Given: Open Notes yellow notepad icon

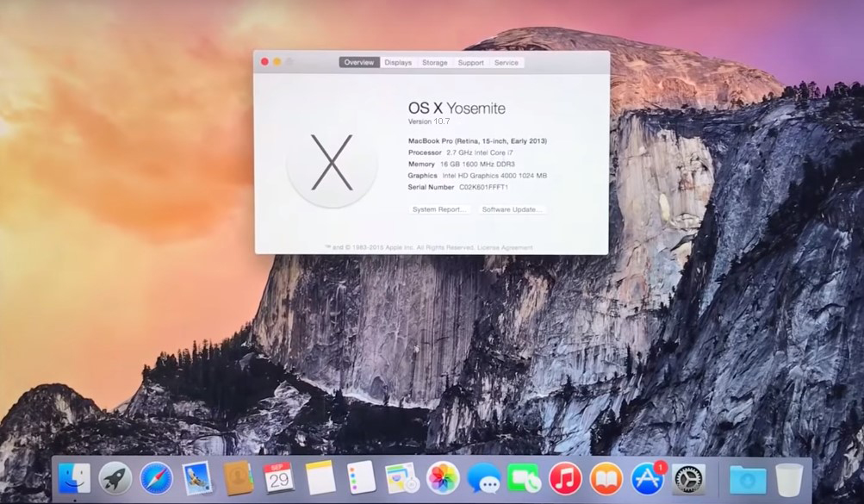Looking at the screenshot, I should coord(320,477).
